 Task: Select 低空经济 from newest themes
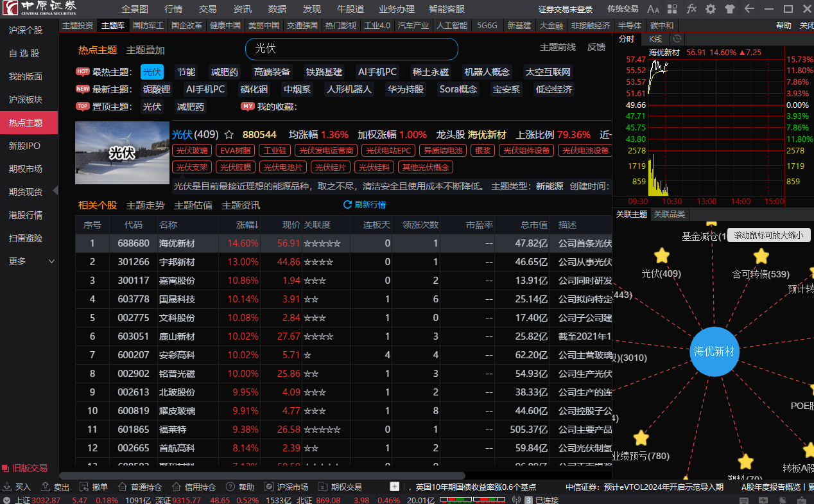(x=554, y=89)
